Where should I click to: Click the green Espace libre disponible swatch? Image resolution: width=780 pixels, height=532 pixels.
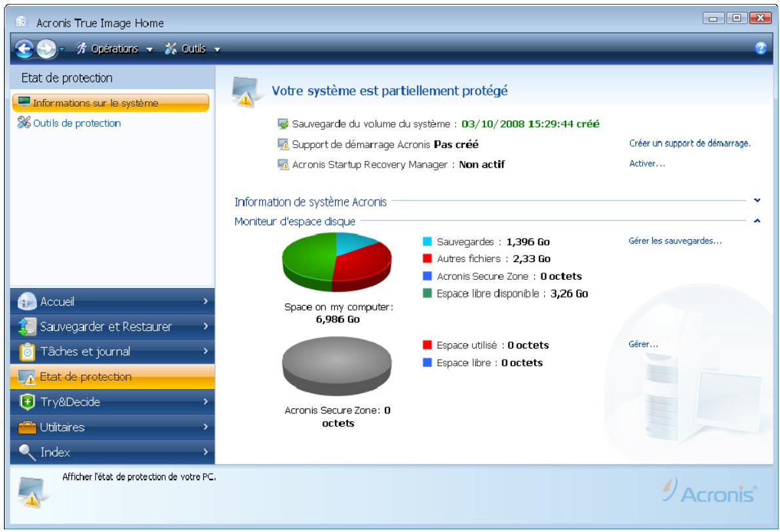point(427,294)
